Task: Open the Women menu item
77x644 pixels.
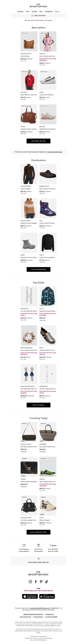Action: 34,11
